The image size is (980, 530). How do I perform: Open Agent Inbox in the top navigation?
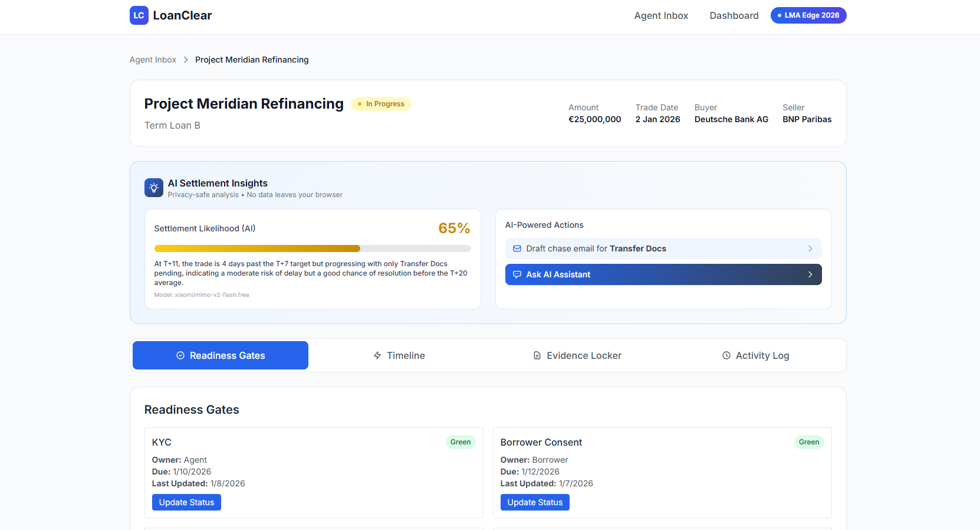(661, 15)
